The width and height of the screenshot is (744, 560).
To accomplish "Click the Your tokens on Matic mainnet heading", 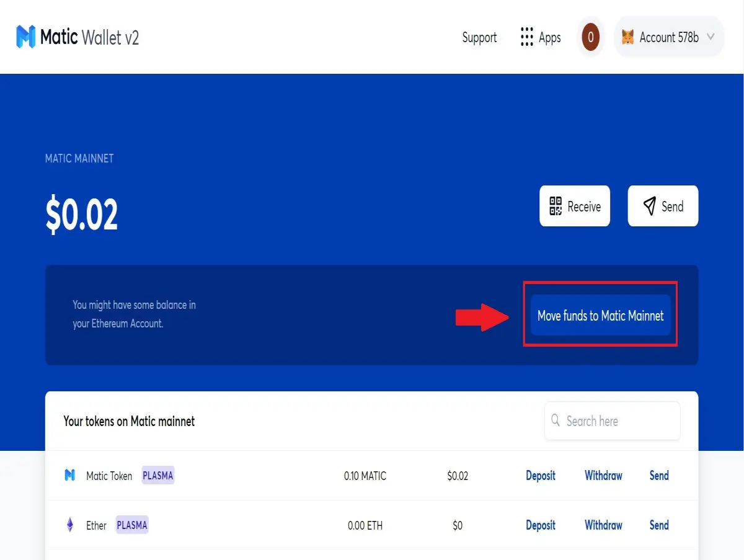I will tap(129, 422).
